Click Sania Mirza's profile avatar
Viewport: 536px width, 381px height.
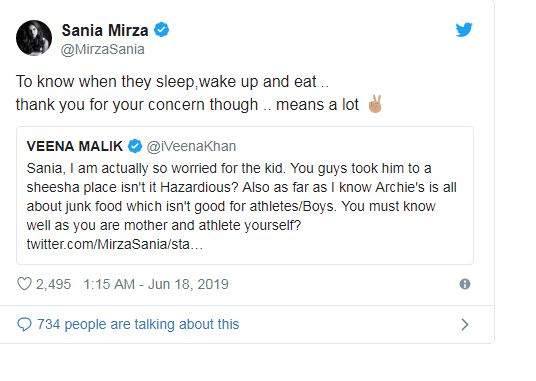(x=34, y=38)
